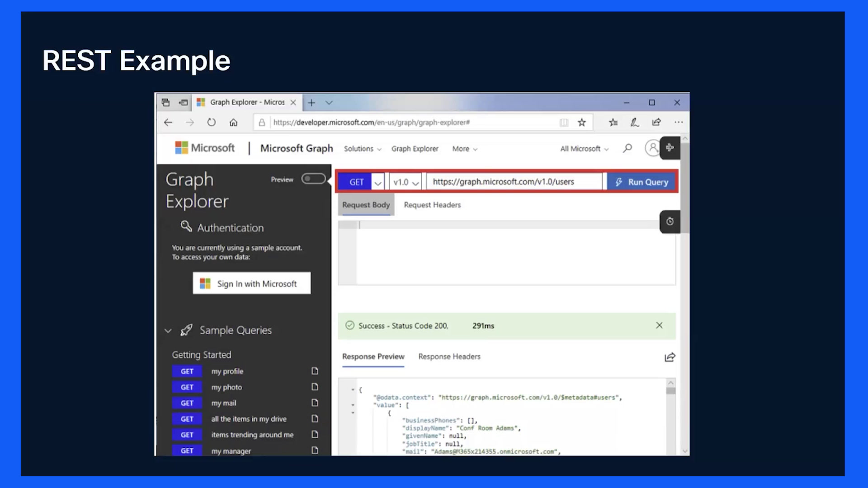
Task: Open the browser home page icon
Action: point(233,122)
